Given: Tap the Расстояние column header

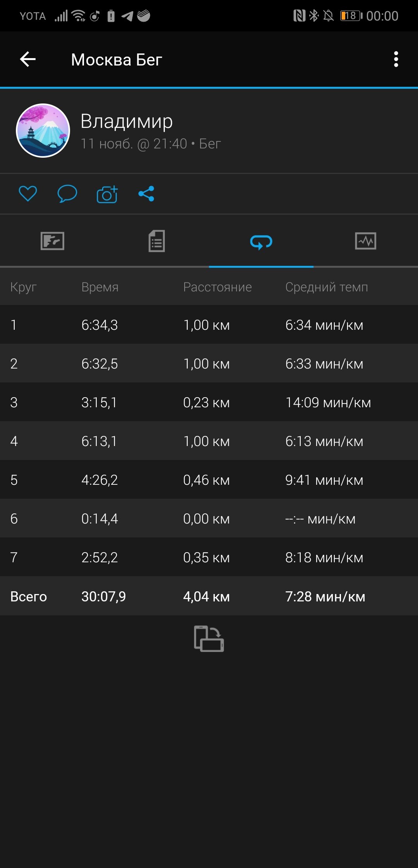Looking at the screenshot, I should click(x=218, y=287).
